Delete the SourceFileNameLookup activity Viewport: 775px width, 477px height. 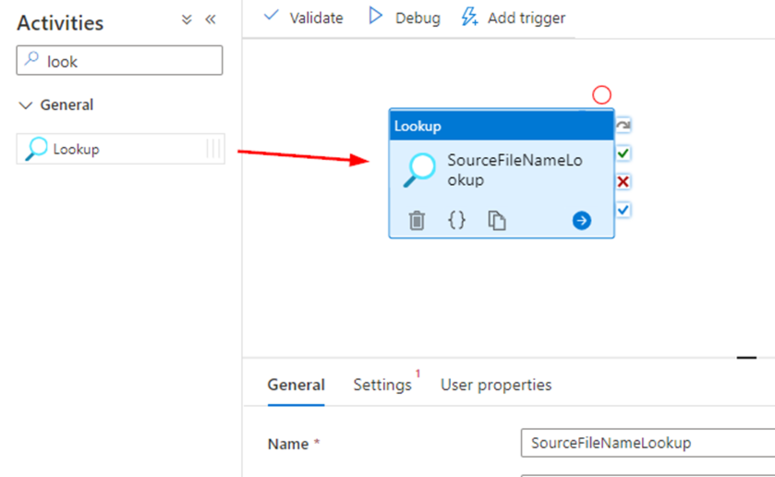(x=417, y=220)
